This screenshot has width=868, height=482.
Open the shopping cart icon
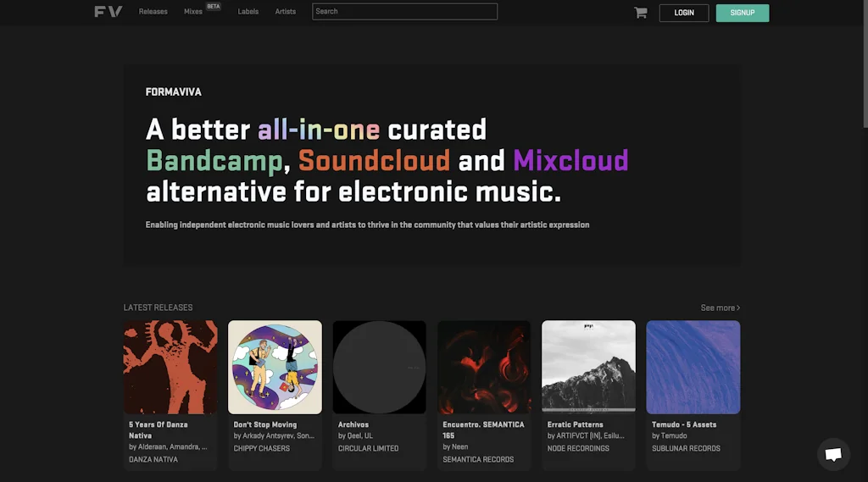pos(640,13)
